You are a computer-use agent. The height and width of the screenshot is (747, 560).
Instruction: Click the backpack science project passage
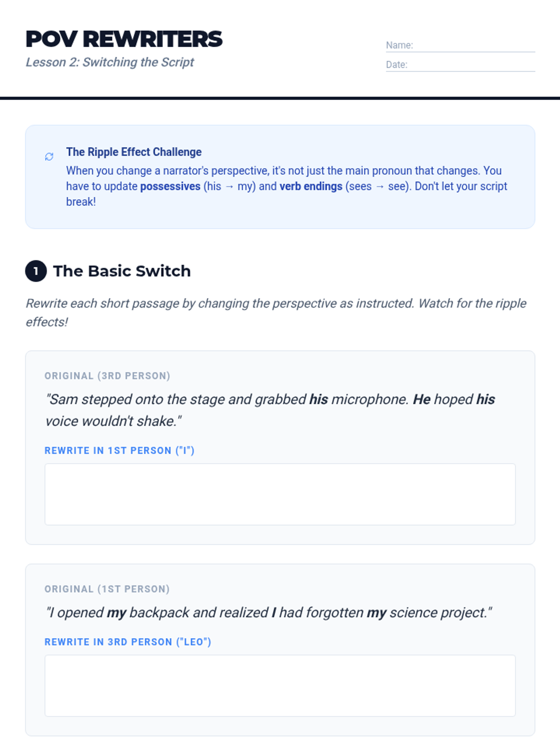click(269, 613)
